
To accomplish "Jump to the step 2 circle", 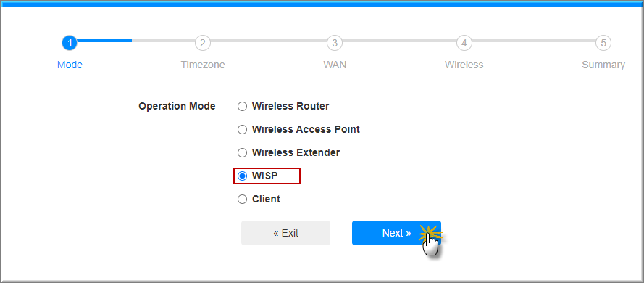I will click(203, 43).
